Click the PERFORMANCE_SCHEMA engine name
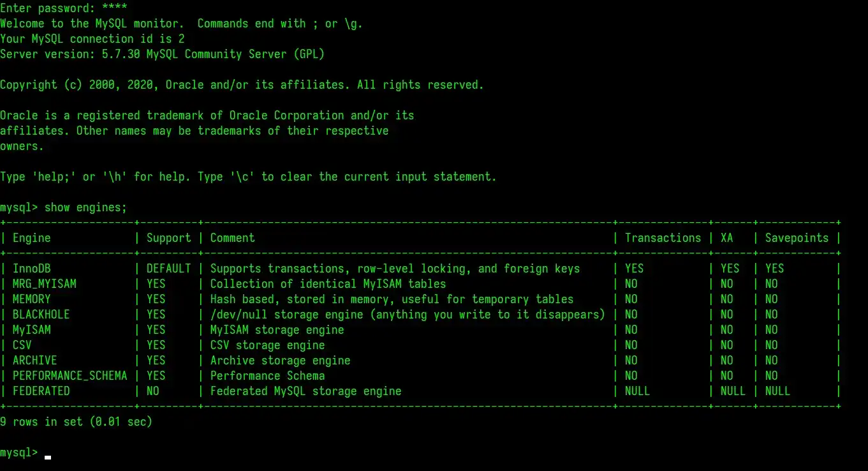This screenshot has width=868, height=471. point(70,376)
